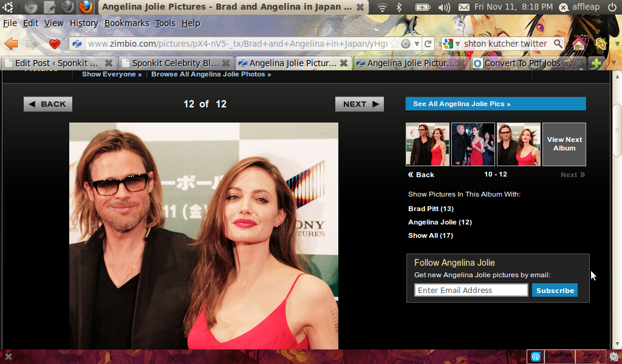
Task: Bookmark this page with the star
Action: click(394, 44)
